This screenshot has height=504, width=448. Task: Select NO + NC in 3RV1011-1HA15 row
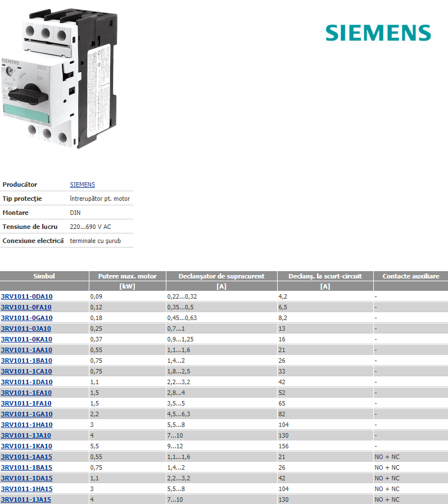[387, 489]
